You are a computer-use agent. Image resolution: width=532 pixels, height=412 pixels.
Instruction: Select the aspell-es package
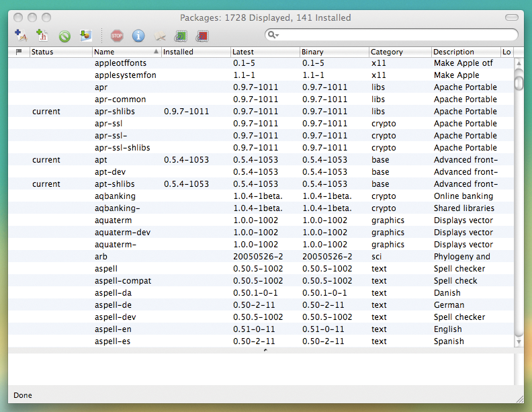(x=112, y=341)
